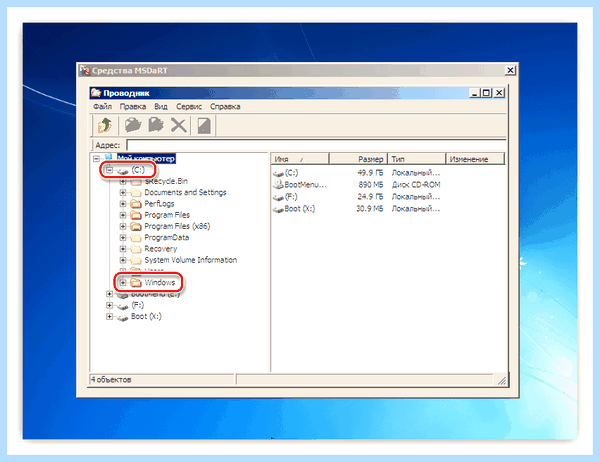Click the Диск CD-ROM type cell
The image size is (600, 462).
tap(416, 185)
